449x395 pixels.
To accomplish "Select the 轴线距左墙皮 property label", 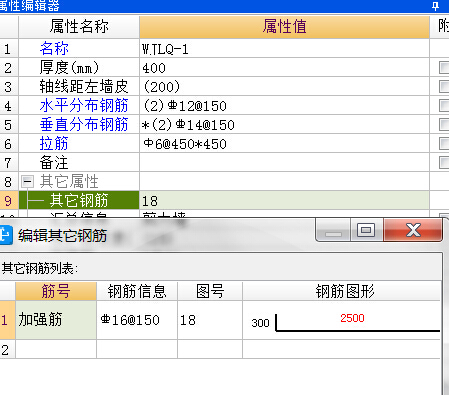I will tap(84, 87).
